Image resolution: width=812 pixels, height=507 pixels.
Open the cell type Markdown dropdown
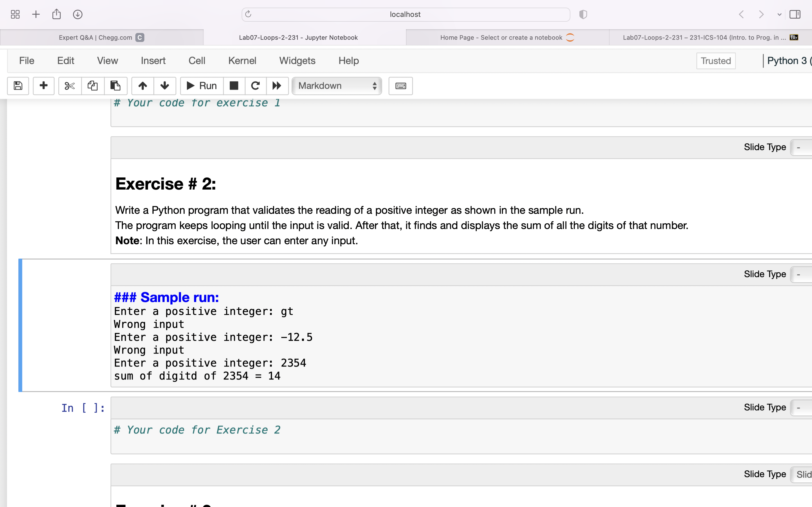click(337, 86)
